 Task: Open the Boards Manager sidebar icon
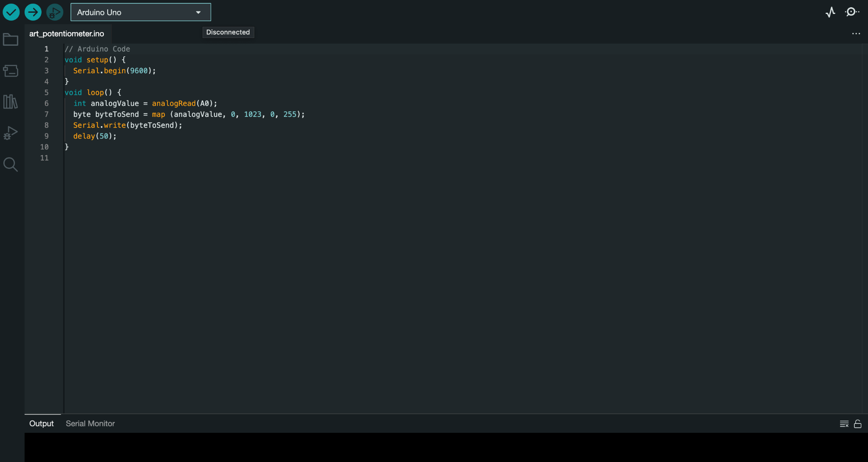click(11, 71)
